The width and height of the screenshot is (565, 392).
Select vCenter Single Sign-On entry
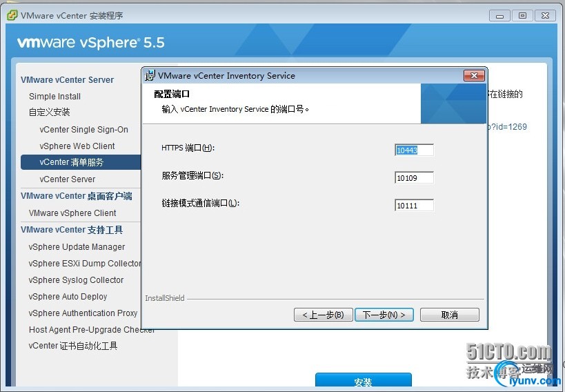(83, 130)
